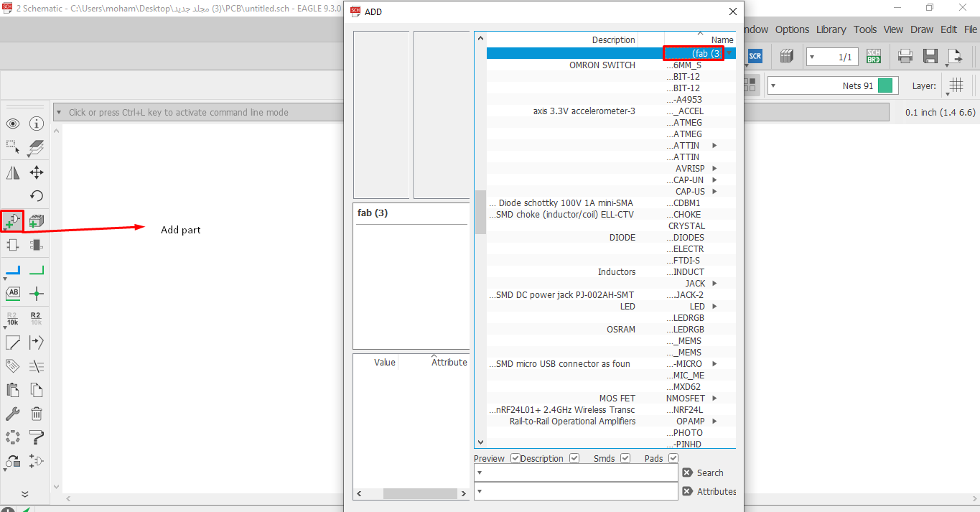This screenshot has height=512, width=980.
Task: Select the Name tool
Action: coord(12,318)
